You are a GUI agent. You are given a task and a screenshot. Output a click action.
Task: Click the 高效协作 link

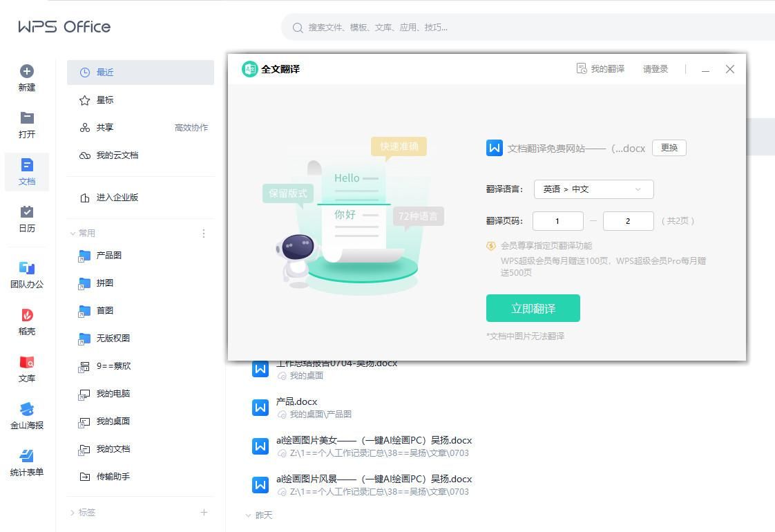[x=191, y=128]
